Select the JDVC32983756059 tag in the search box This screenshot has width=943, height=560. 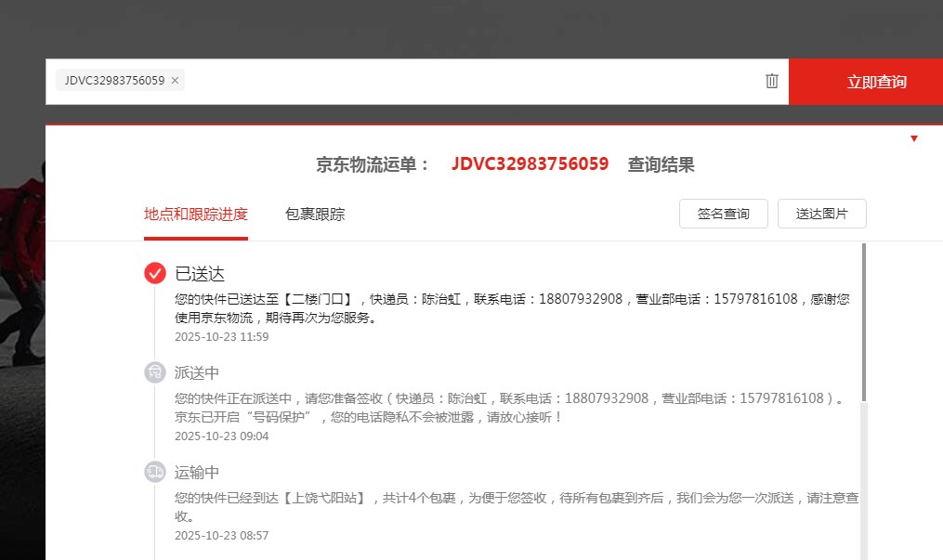coord(113,81)
